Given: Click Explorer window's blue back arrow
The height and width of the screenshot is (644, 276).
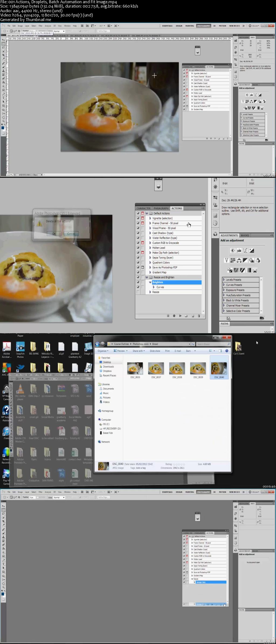Looking at the screenshot, I should coord(97,344).
